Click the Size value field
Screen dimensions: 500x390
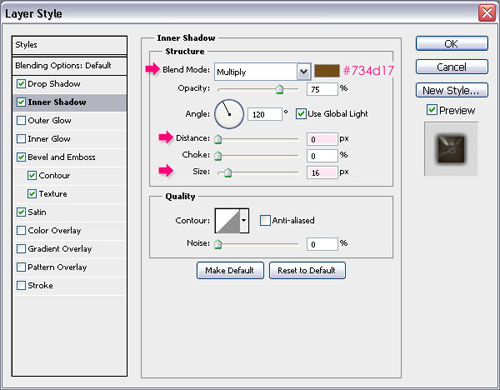coord(322,173)
